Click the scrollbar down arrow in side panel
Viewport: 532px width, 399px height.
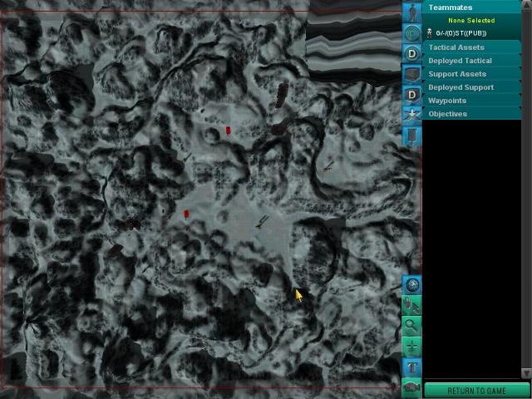pyautogui.click(x=526, y=373)
